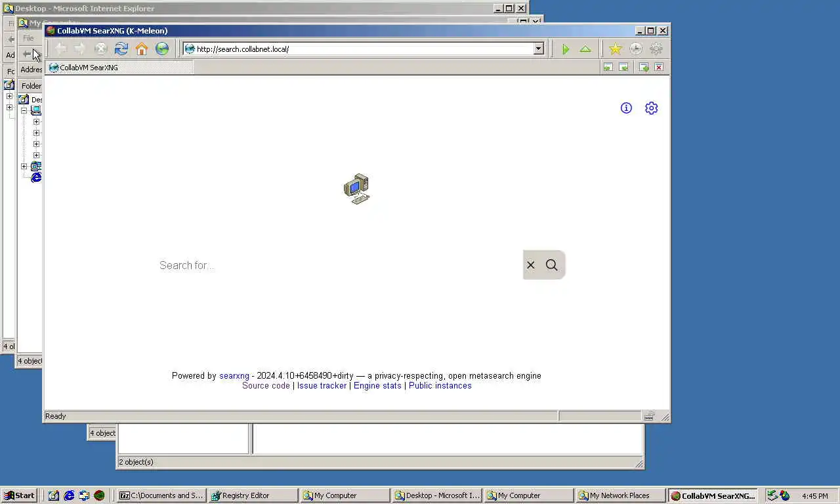Select the CollabVM SearXNG tab

coord(119,67)
